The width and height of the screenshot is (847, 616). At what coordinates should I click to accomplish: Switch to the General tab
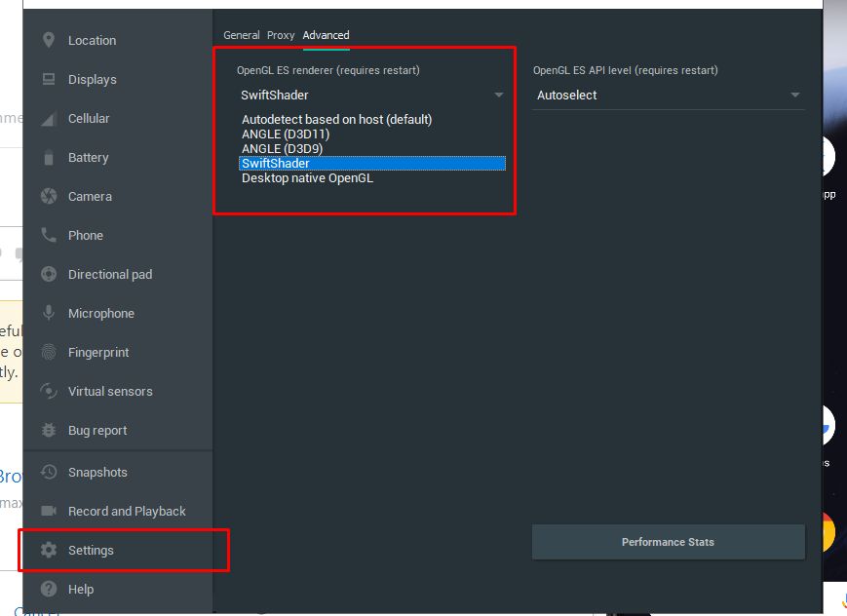point(242,35)
